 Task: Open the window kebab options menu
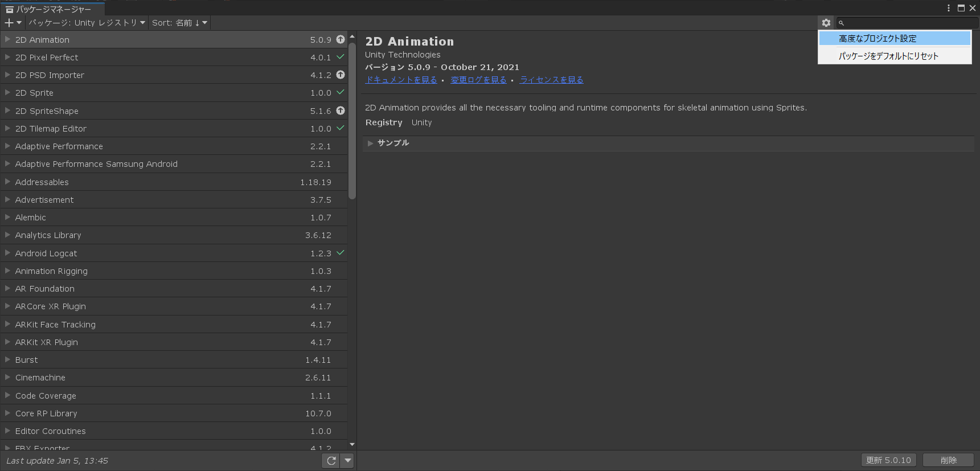tap(948, 8)
